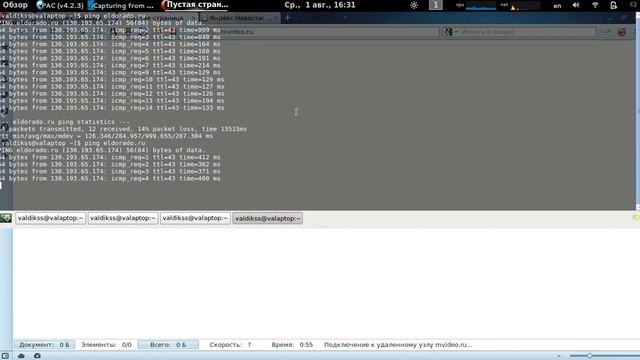
Task: Open the cpu usage graph applet
Action: [x=476, y=5]
